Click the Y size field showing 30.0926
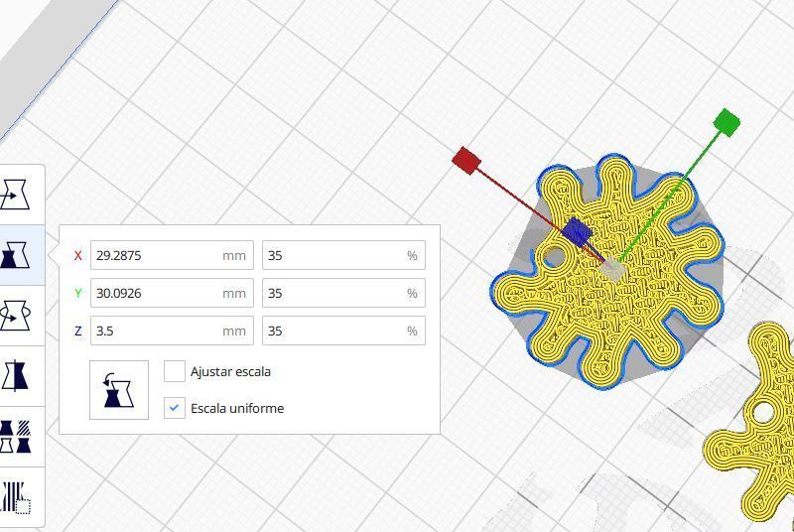 [x=172, y=293]
